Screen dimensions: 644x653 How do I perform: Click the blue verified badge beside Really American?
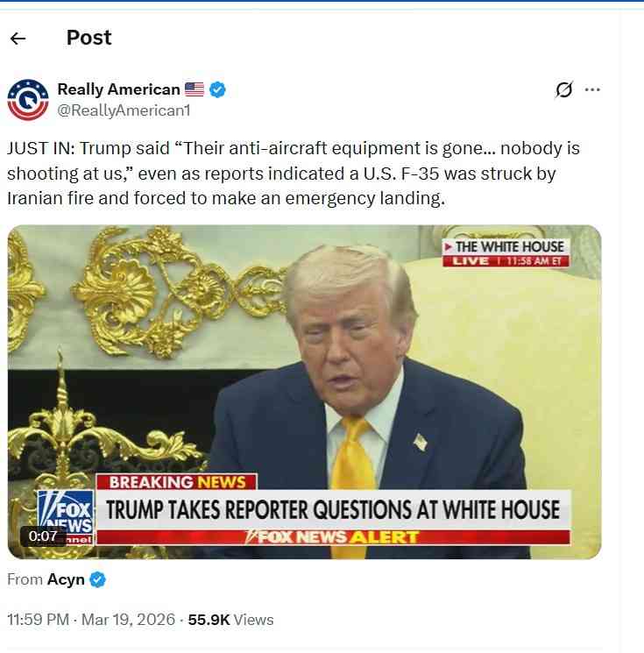click(217, 89)
